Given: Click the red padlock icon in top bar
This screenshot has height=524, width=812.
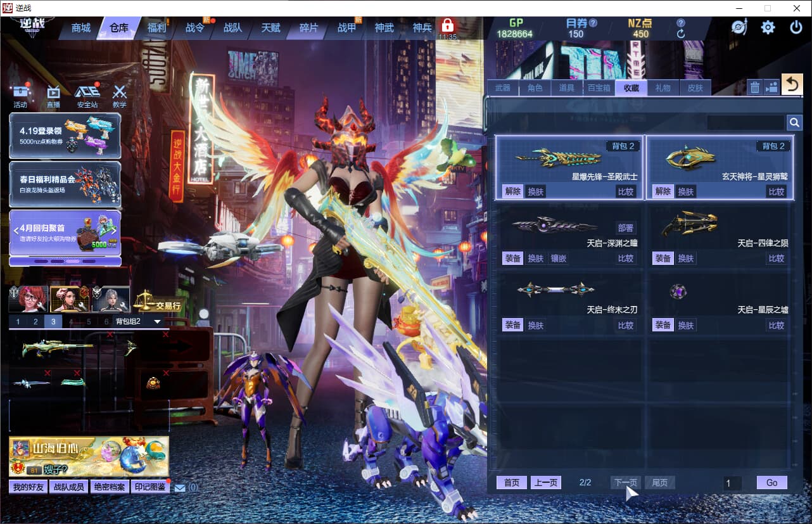Looking at the screenshot, I should pyautogui.click(x=448, y=26).
